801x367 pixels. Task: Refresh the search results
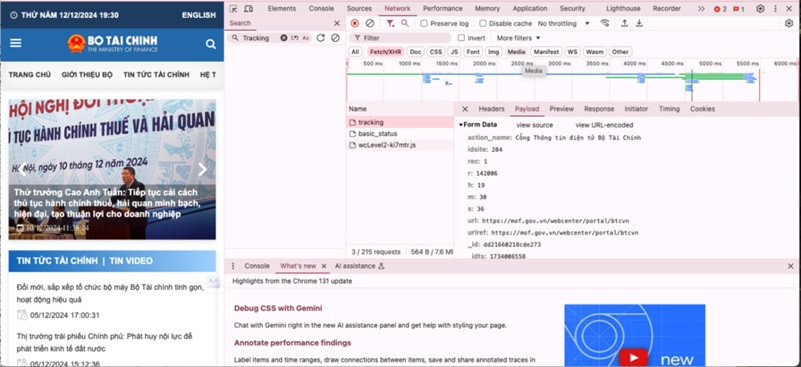coord(321,38)
